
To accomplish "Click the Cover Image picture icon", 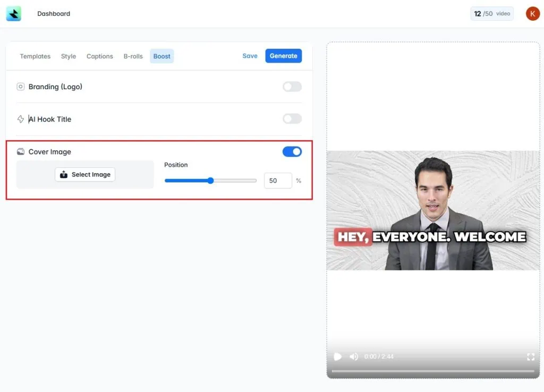I will [21, 151].
